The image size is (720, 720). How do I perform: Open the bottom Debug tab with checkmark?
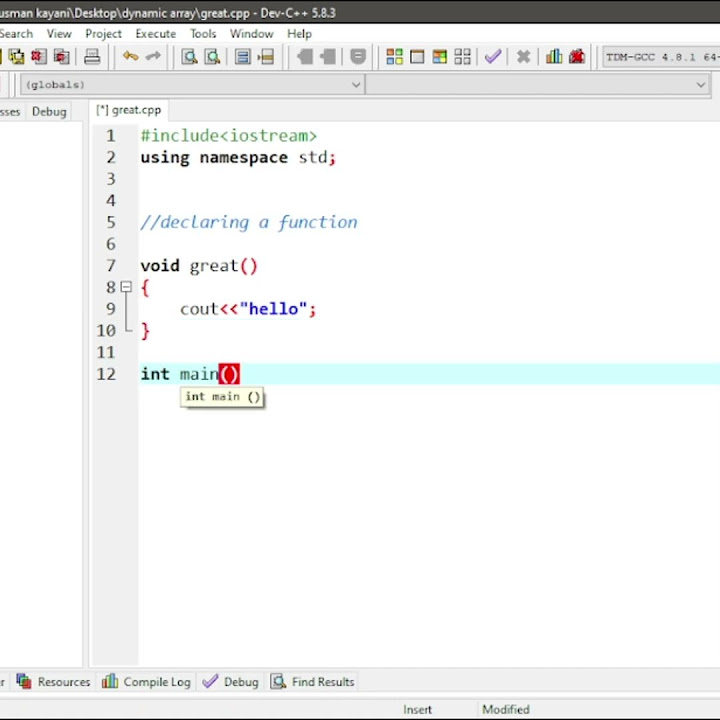231,681
